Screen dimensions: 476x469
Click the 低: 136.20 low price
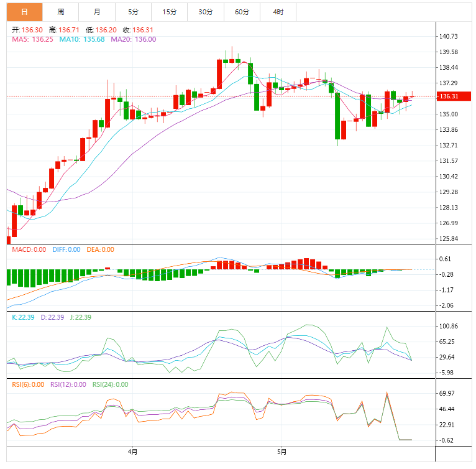[x=101, y=30]
